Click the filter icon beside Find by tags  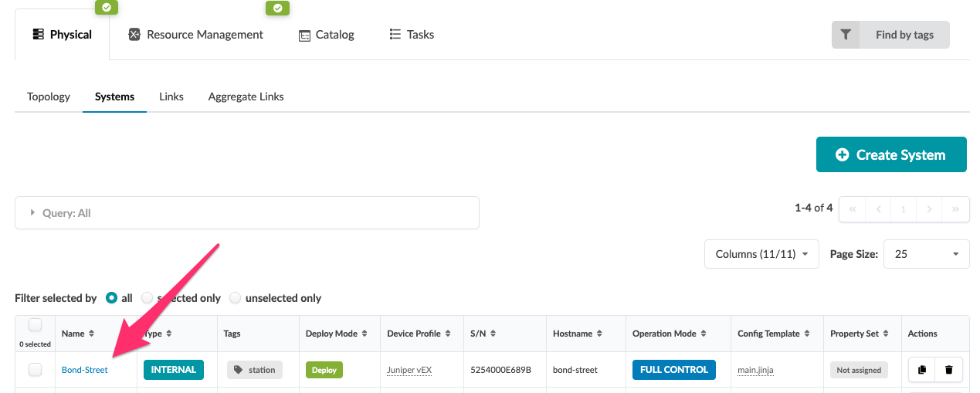pyautogui.click(x=846, y=35)
